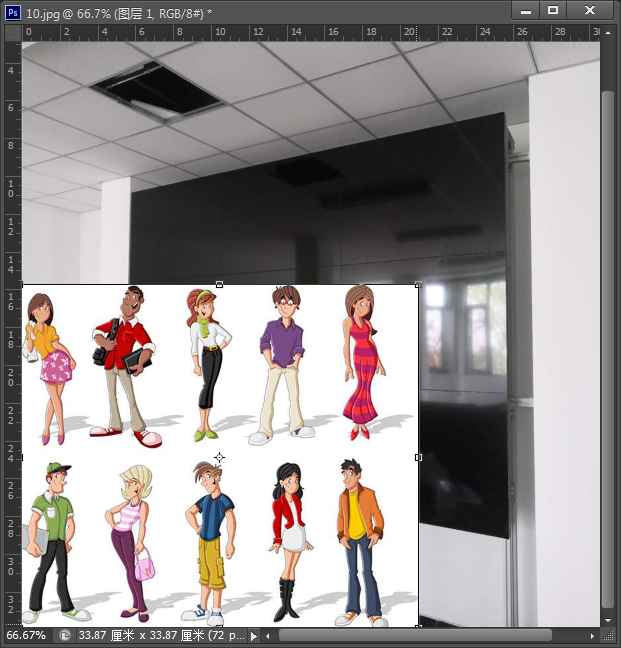Open the status bar info options arrow
The height and width of the screenshot is (648, 621).
254,636
